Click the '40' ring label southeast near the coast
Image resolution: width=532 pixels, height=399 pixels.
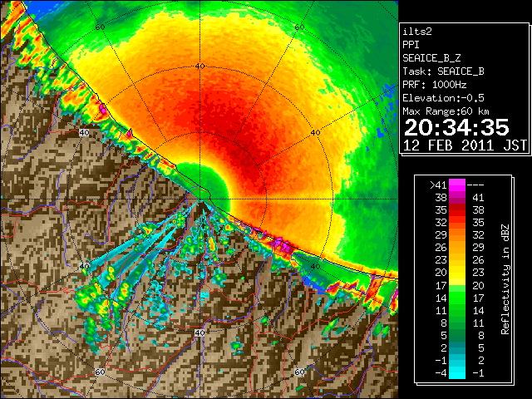click(x=316, y=266)
